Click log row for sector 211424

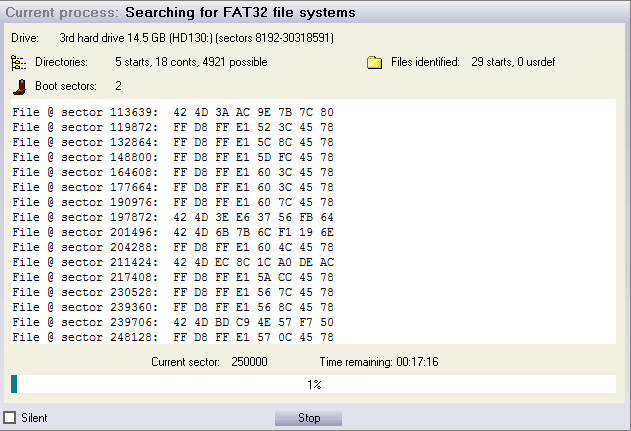173,262
